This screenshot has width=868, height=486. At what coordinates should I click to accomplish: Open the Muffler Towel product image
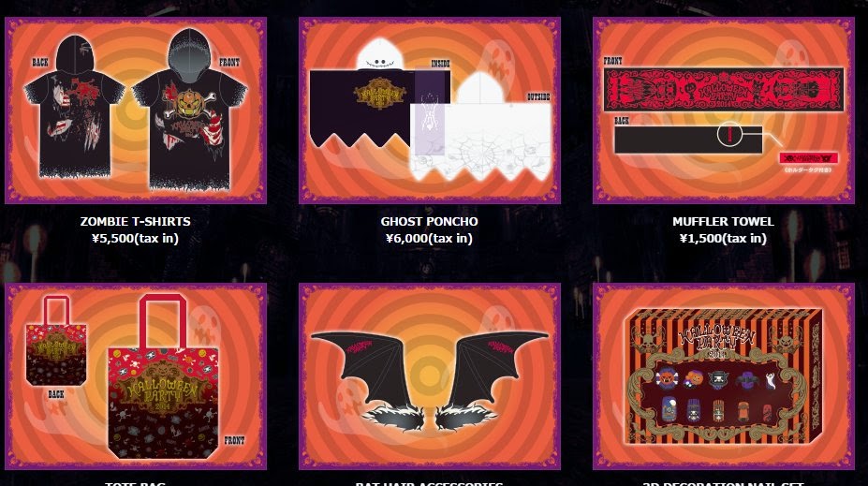click(x=724, y=110)
